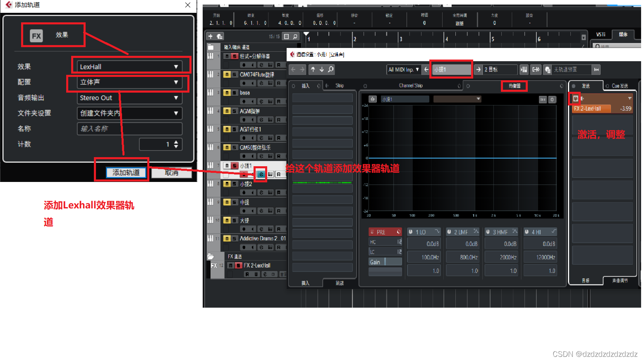Open 无轨道预置 track preset selector
Image resolution: width=644 pixels, height=361 pixels.
tap(572, 69)
